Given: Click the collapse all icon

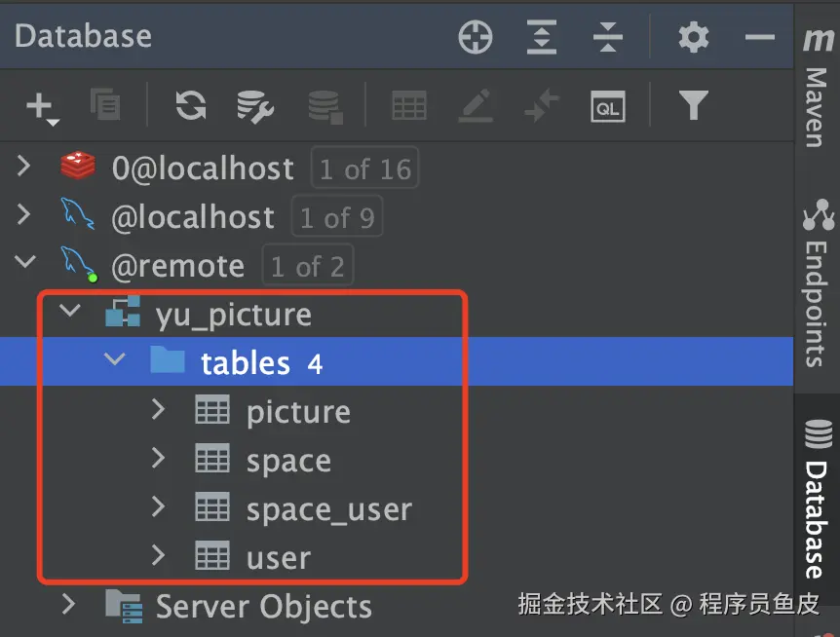Looking at the screenshot, I should click(607, 38).
